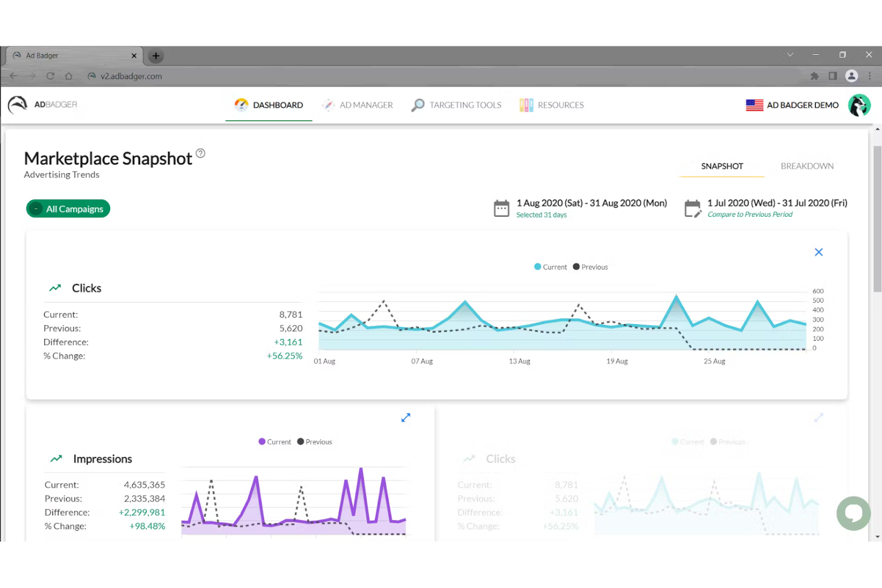Reload the page

point(51,76)
